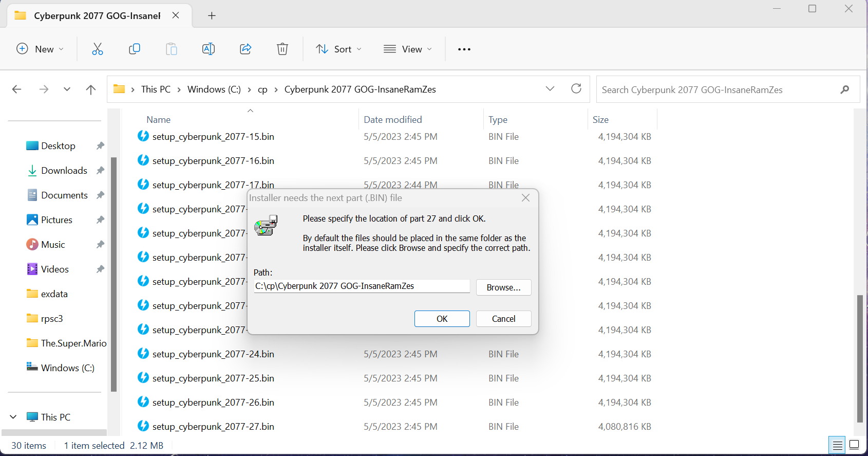Click the setup_cyberpunk_2077-24.bin file icon
Screen dimensions: 868x456
pyautogui.click(x=143, y=354)
